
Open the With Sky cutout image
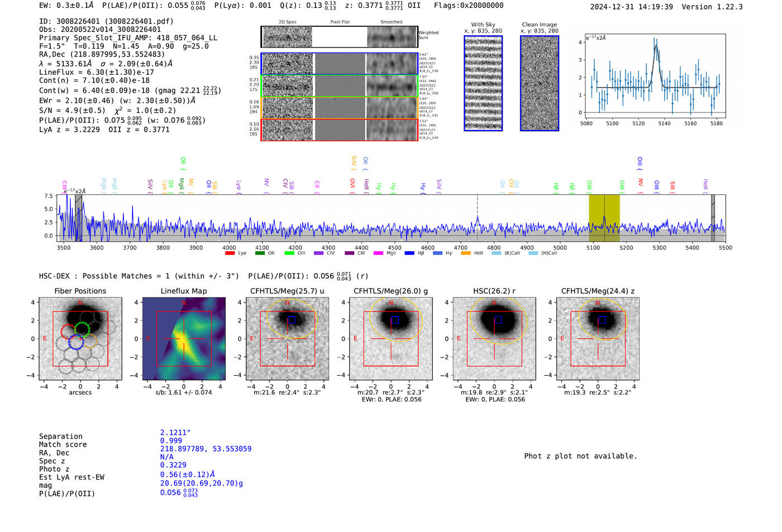(483, 83)
